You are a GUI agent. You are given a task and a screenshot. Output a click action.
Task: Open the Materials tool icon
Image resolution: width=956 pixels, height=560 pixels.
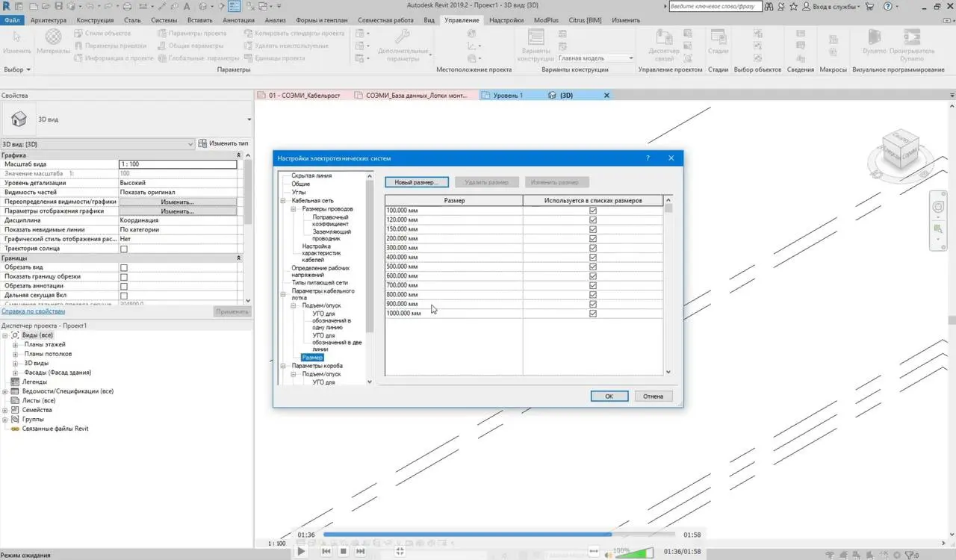54,36
